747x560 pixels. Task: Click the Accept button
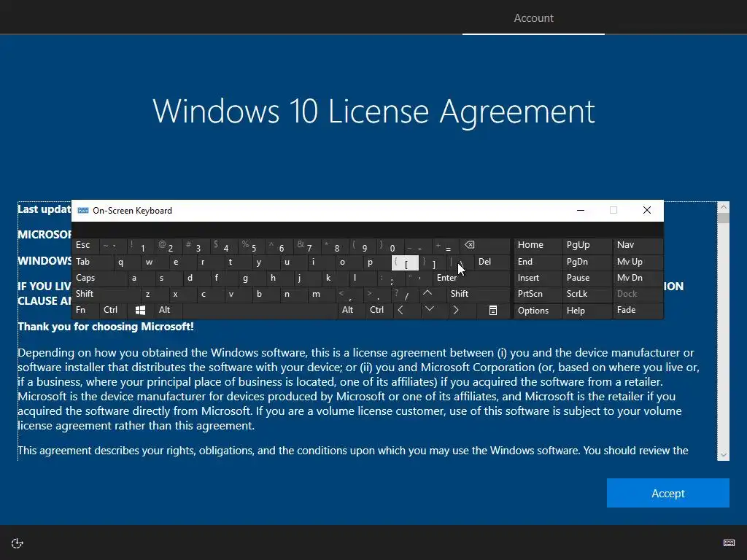click(x=667, y=493)
